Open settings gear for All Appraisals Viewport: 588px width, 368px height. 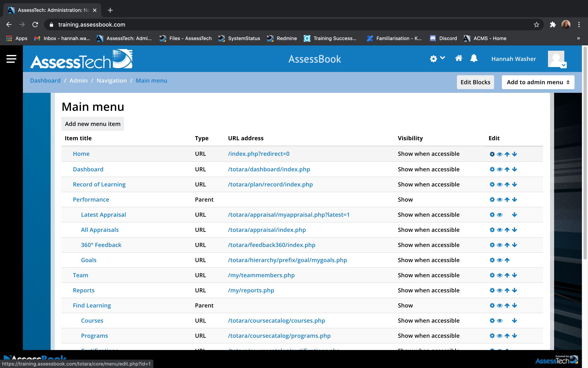[492, 230]
